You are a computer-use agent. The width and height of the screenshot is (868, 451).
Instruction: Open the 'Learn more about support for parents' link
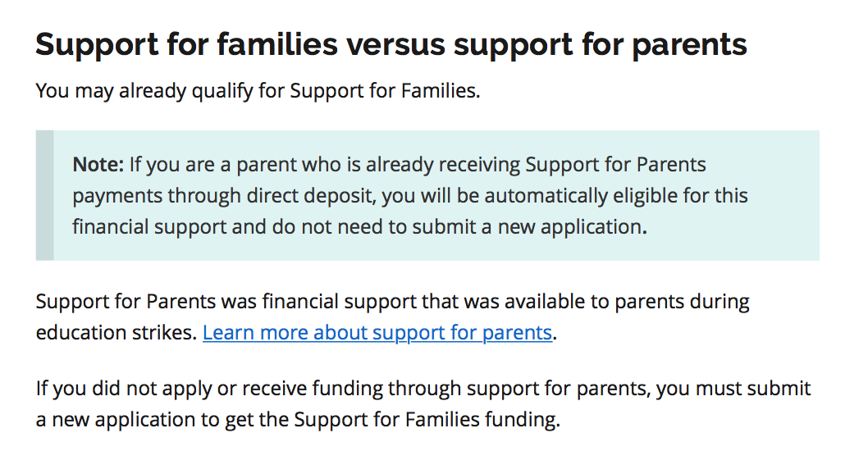377,333
